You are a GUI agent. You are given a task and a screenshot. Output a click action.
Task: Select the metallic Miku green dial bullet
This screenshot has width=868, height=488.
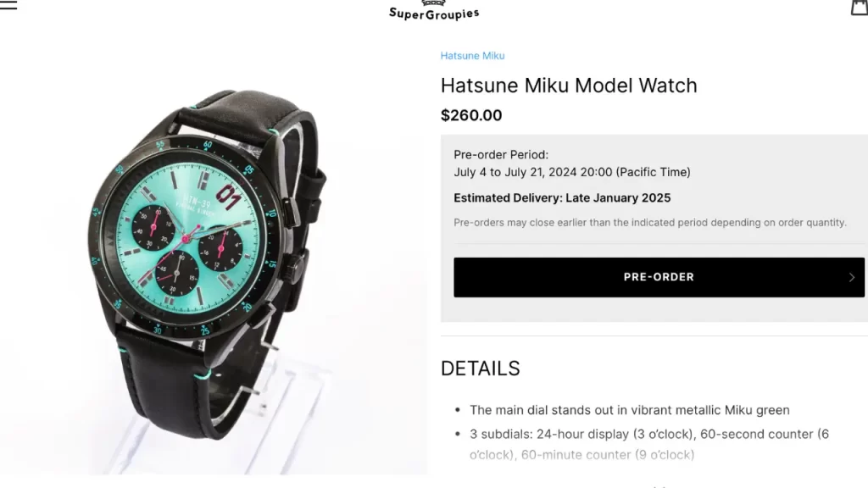(x=630, y=410)
